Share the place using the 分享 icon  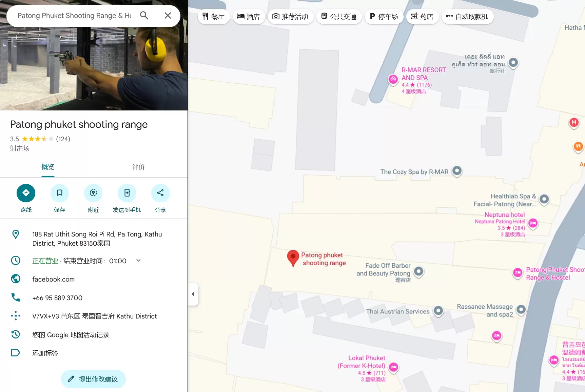160,193
